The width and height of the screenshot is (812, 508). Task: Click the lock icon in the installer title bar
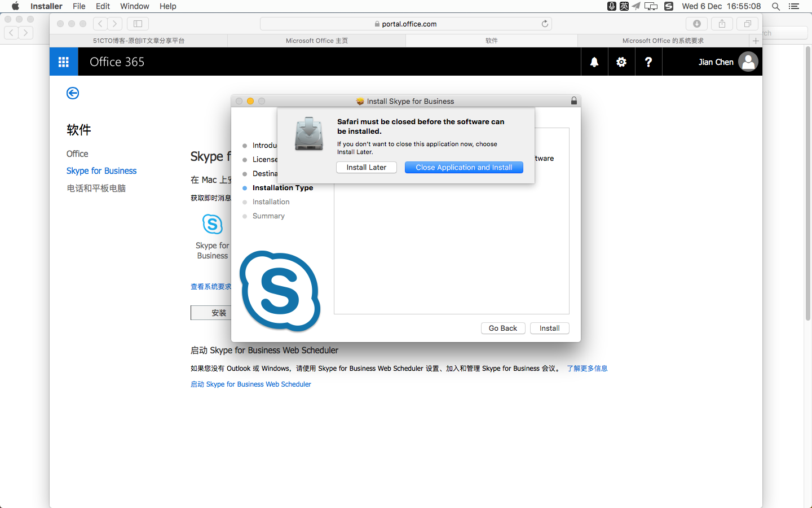click(574, 101)
